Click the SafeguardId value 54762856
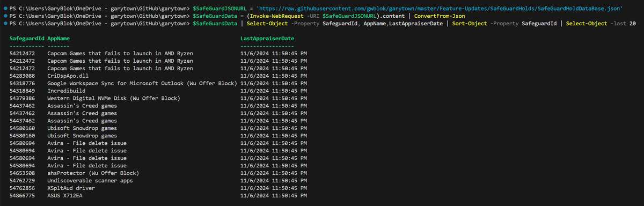 (23, 188)
